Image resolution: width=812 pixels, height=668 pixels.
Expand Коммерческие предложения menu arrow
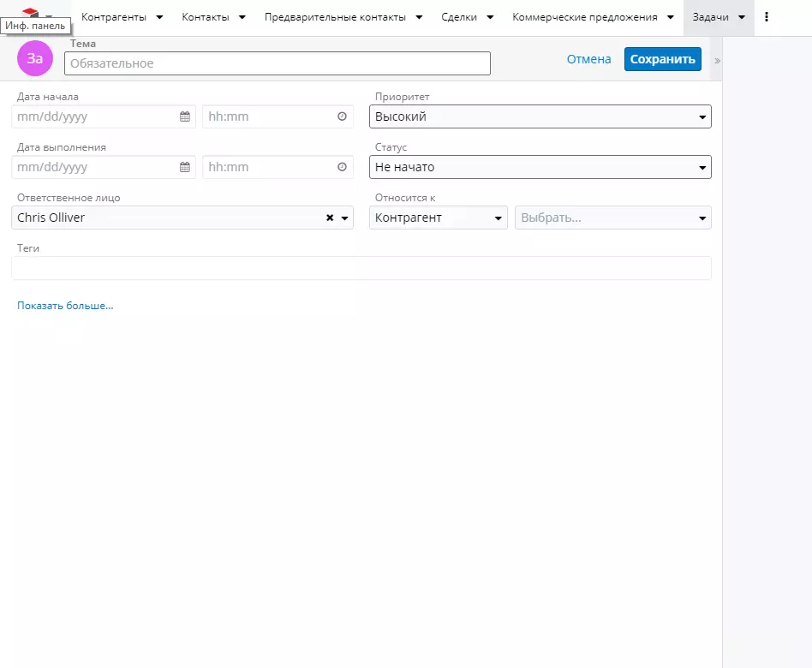click(x=670, y=17)
